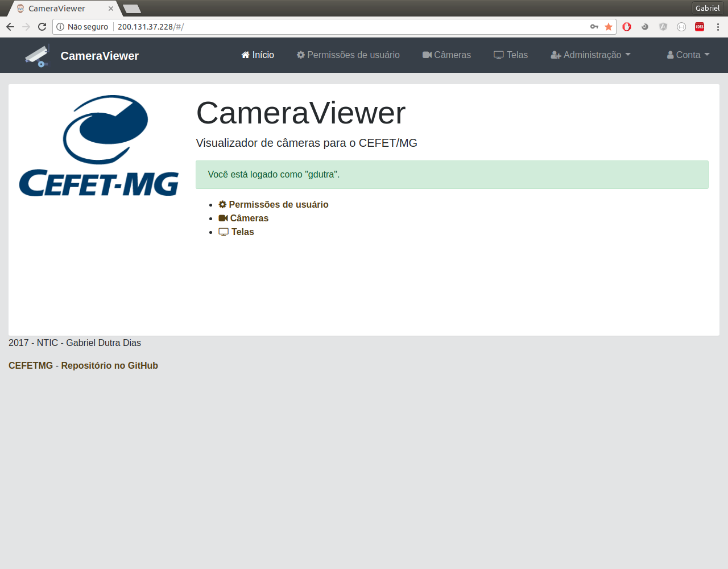
Task: Click the Telas link in the page list
Action: click(x=242, y=232)
